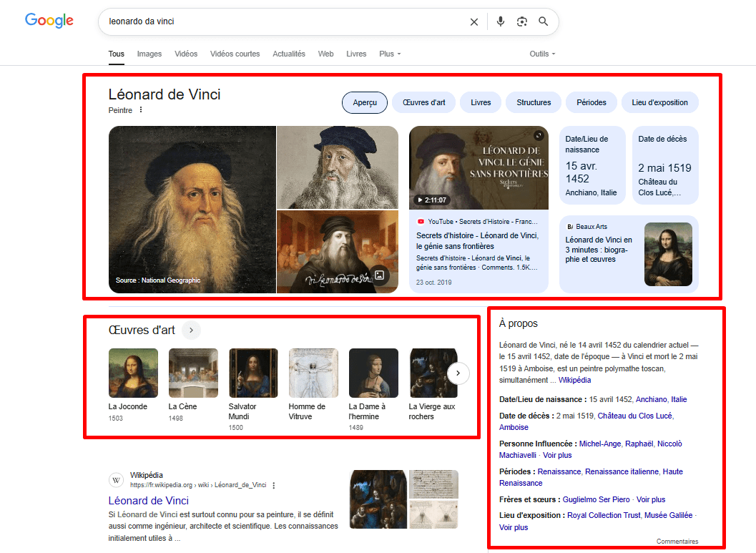Open the Musée Galilée link
Screen dimensions: 756x553
coord(668,515)
